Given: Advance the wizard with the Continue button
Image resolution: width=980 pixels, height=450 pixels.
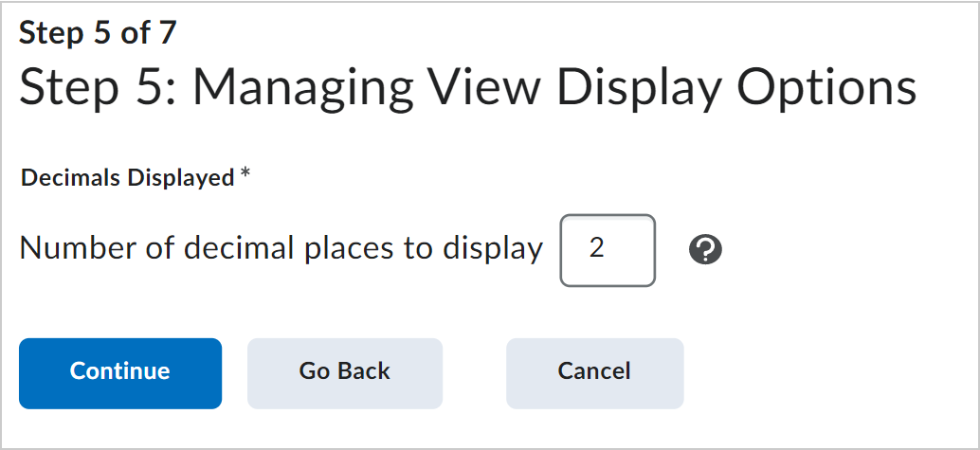Looking at the screenshot, I should coord(120,373).
